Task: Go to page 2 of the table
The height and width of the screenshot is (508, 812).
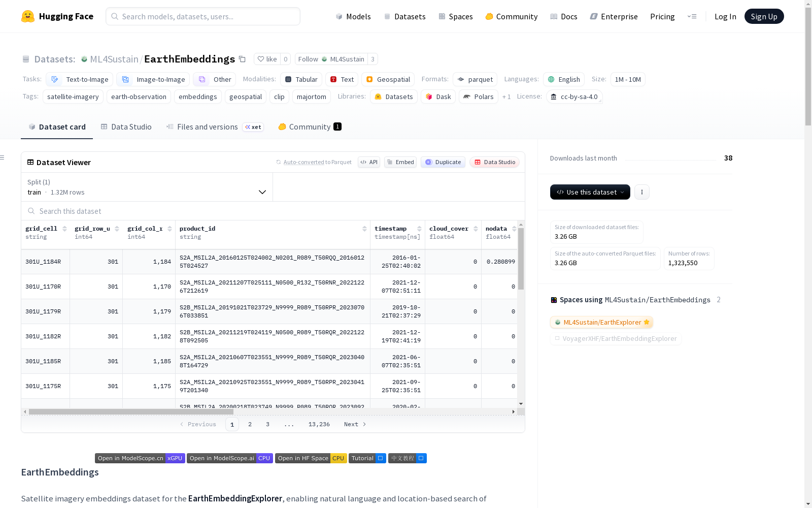Action: coord(250,424)
